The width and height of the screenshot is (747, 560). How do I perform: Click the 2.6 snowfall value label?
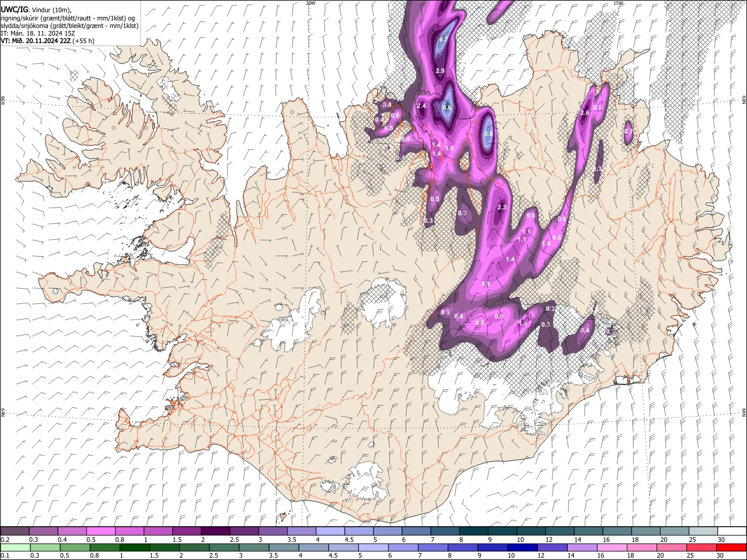click(x=585, y=113)
